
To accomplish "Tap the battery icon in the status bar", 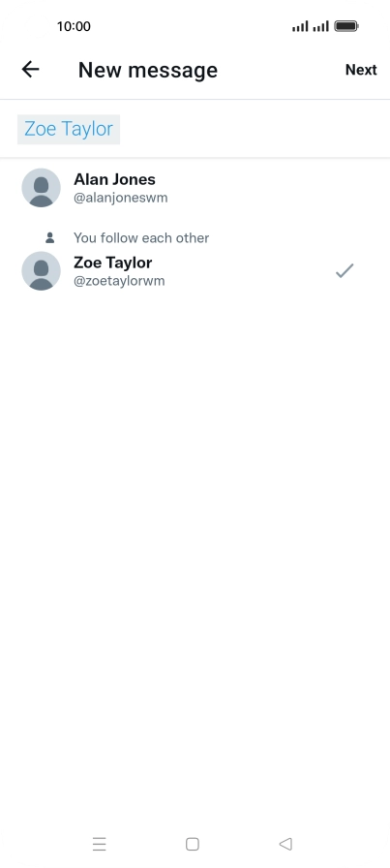I will click(346, 26).
